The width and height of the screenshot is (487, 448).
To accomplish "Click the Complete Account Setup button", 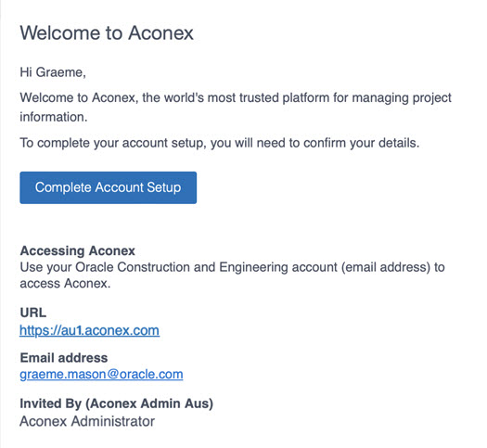I will [109, 187].
